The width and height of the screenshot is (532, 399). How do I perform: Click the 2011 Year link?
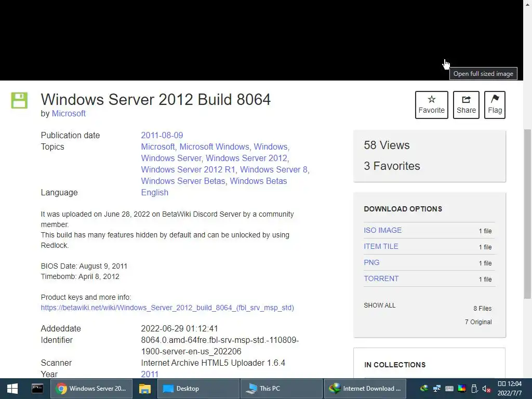click(150, 374)
